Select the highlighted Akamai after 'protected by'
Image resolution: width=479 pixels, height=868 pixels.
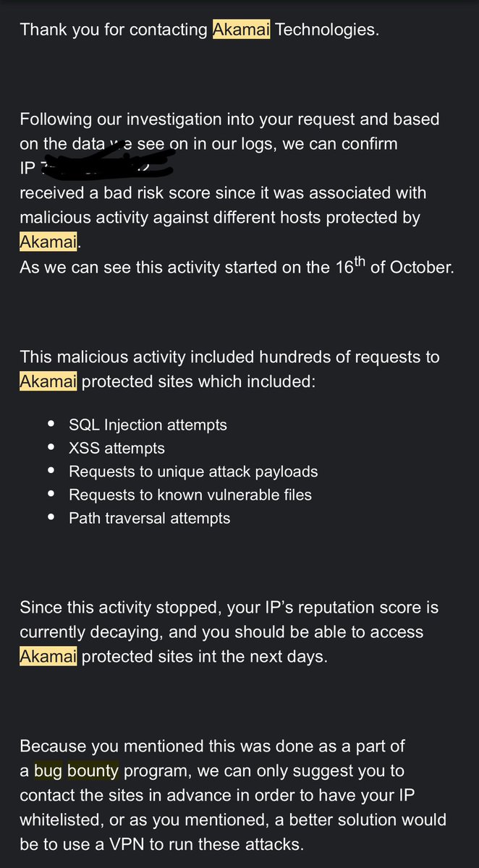pyautogui.click(x=48, y=242)
